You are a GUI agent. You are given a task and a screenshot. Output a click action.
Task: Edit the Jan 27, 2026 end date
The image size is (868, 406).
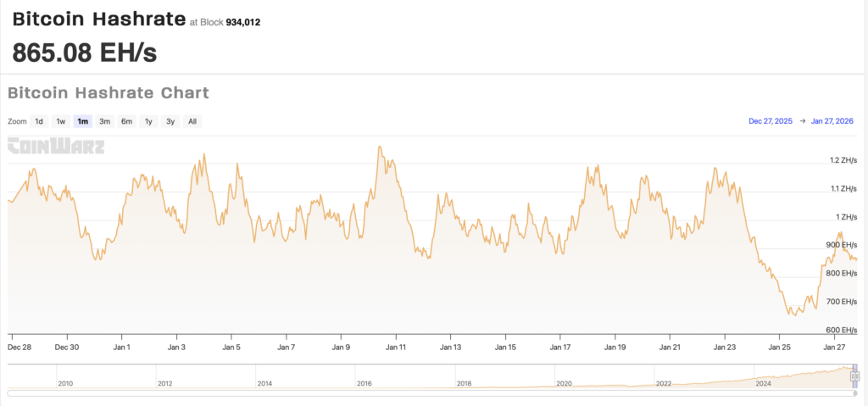[x=832, y=121]
